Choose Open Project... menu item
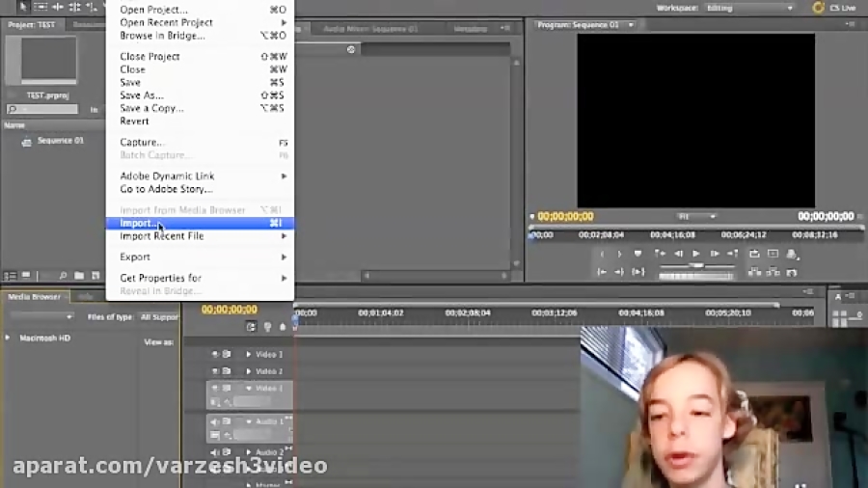This screenshot has height=488, width=868. [200, 10]
